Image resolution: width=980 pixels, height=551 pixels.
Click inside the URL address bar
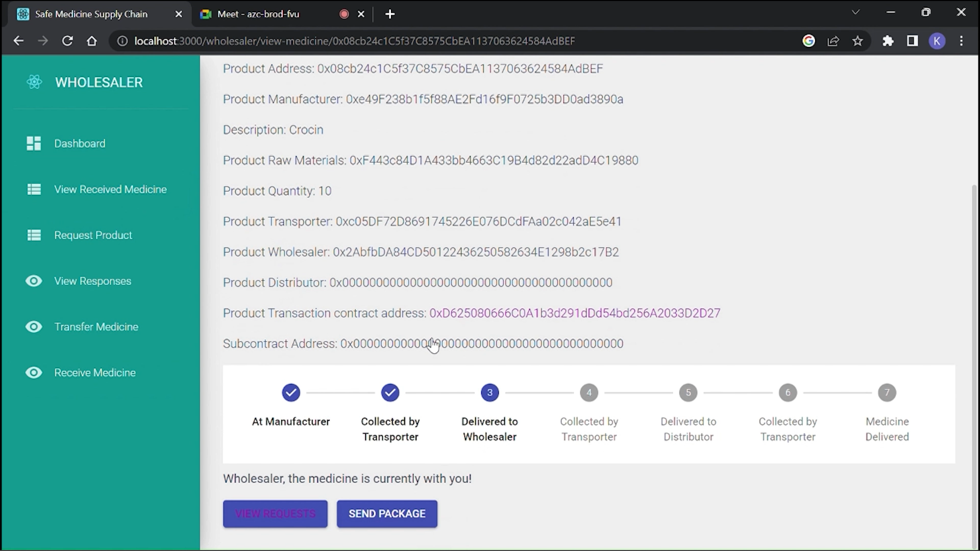pos(357,41)
